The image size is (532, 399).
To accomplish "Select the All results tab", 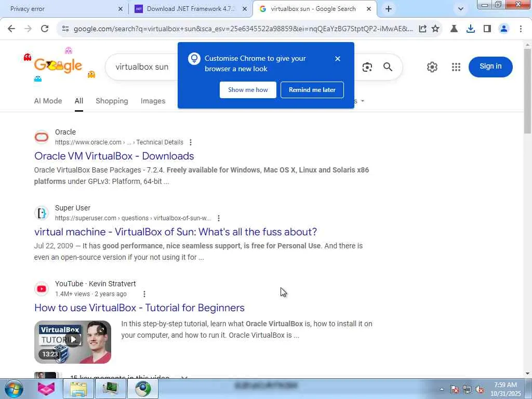I will (x=79, y=101).
